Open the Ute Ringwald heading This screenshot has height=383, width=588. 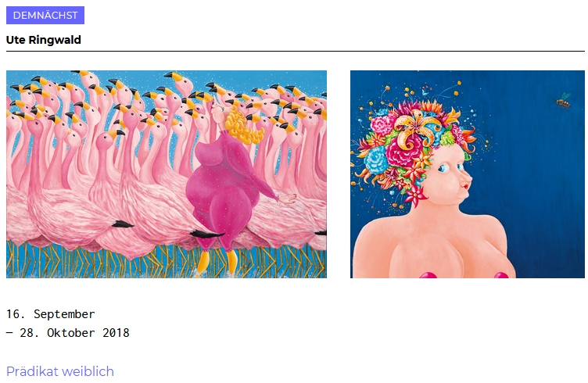coord(44,40)
